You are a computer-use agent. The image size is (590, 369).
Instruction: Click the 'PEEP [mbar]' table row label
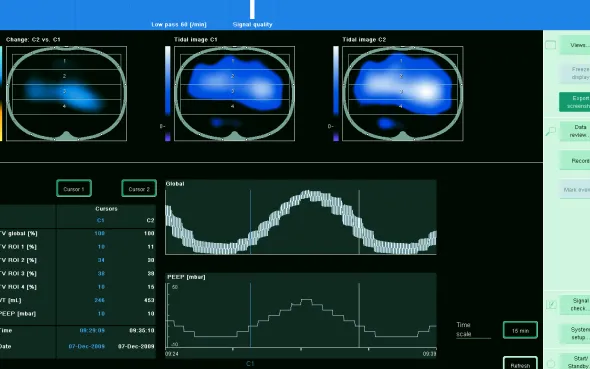pos(18,314)
